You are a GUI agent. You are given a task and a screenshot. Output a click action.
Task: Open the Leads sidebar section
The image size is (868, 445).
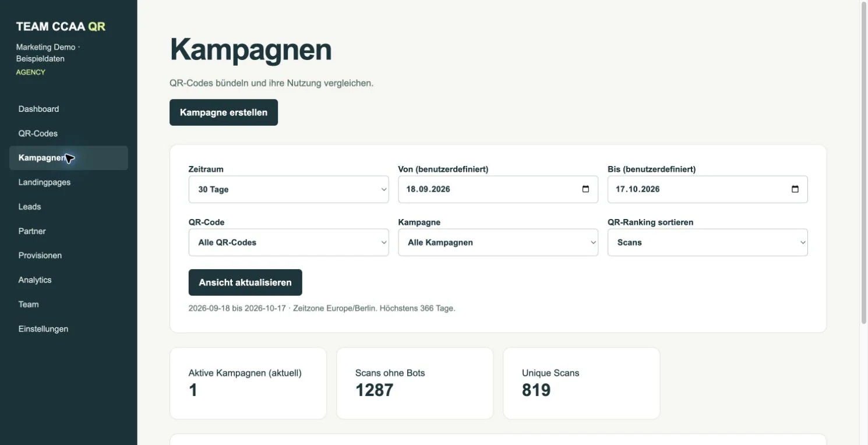tap(69, 207)
